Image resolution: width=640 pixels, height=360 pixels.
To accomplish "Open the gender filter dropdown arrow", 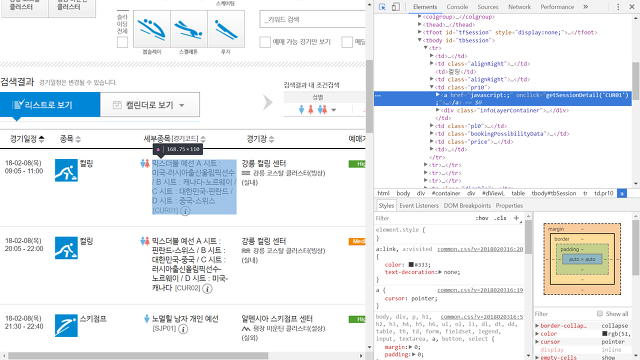I will point(333,110).
